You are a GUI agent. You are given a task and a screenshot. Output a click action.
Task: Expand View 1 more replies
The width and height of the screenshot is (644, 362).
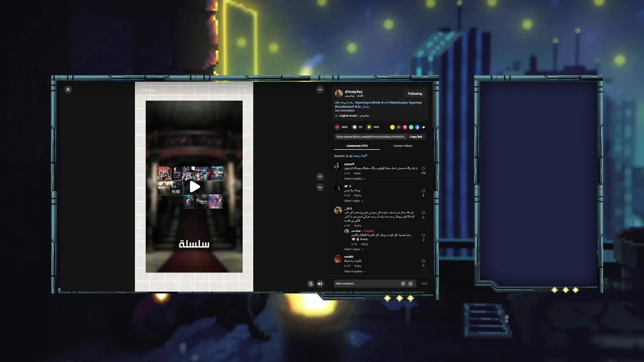tap(353, 249)
